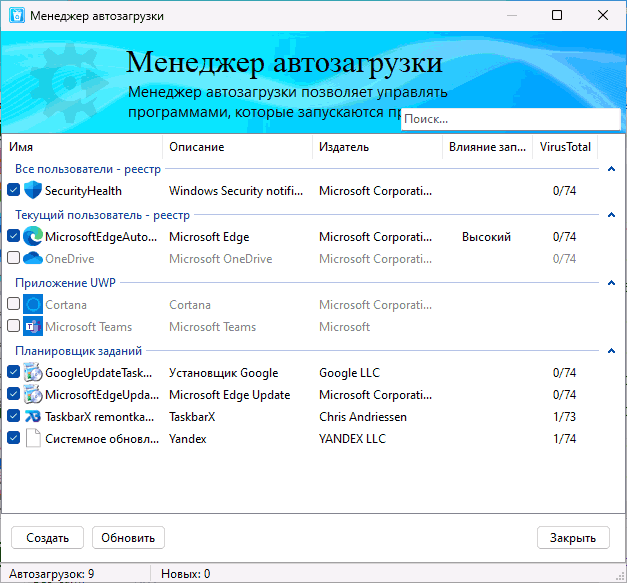Select the TaskbarX remontka... entry name
The height and width of the screenshot is (583, 627).
tap(99, 417)
